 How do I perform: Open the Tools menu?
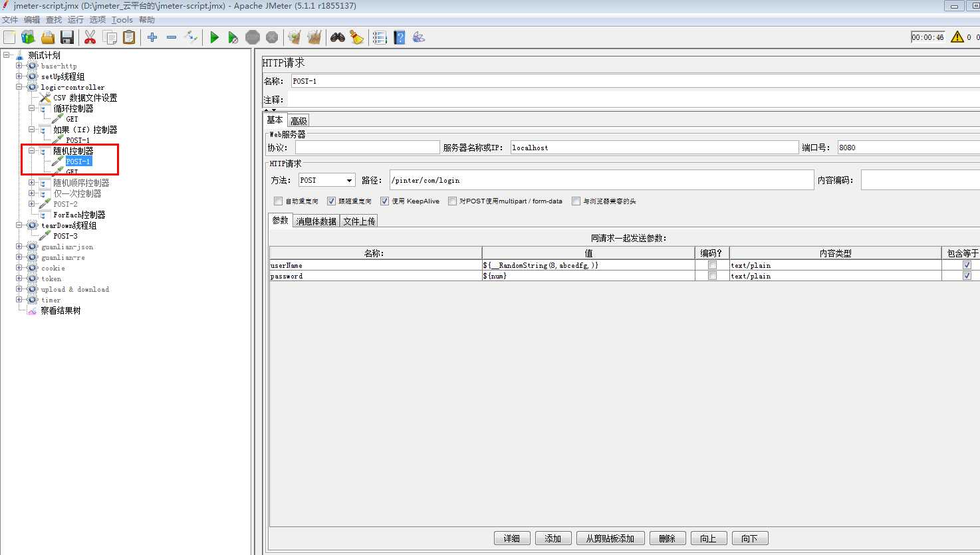[122, 20]
